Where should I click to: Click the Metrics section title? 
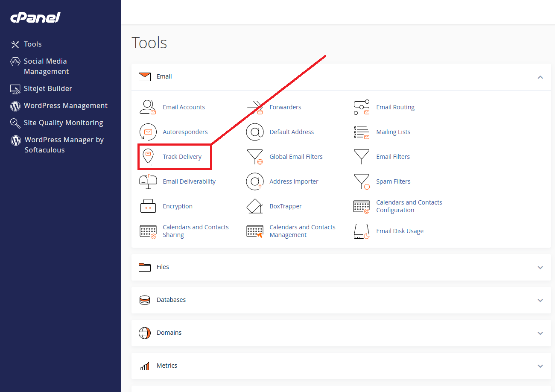tap(167, 366)
